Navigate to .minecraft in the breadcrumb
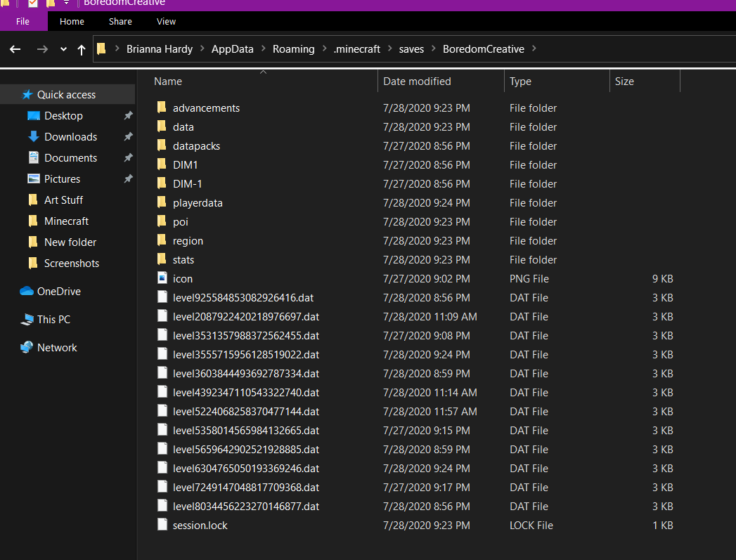736x560 pixels. [356, 49]
